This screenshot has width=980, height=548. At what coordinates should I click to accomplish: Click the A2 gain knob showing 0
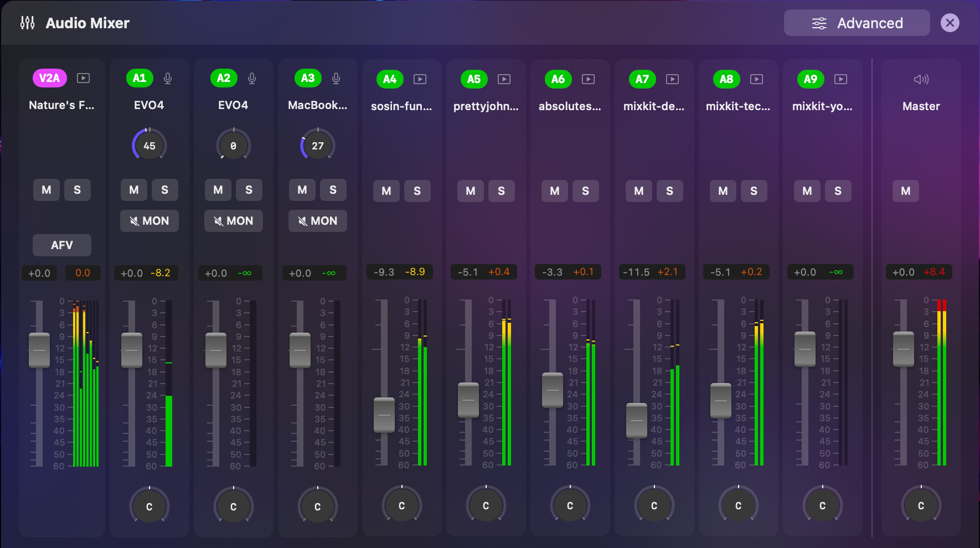click(234, 146)
